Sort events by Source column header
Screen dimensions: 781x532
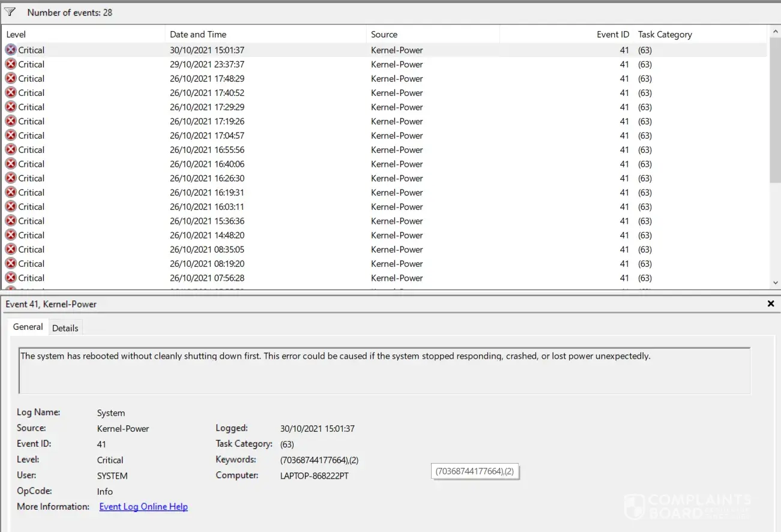tap(432, 35)
